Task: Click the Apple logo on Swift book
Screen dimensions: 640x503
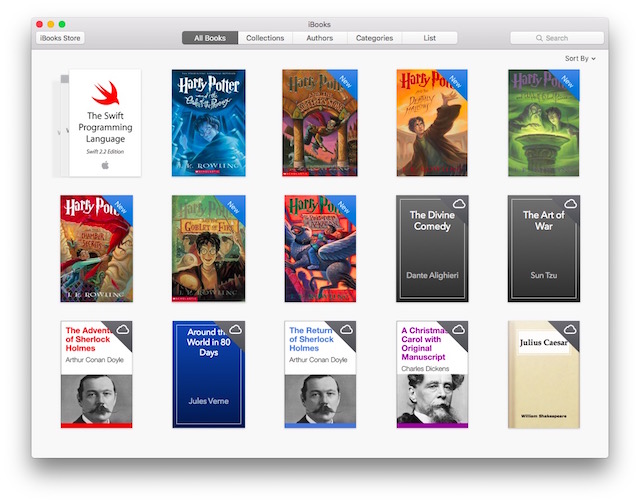Action: tap(105, 165)
